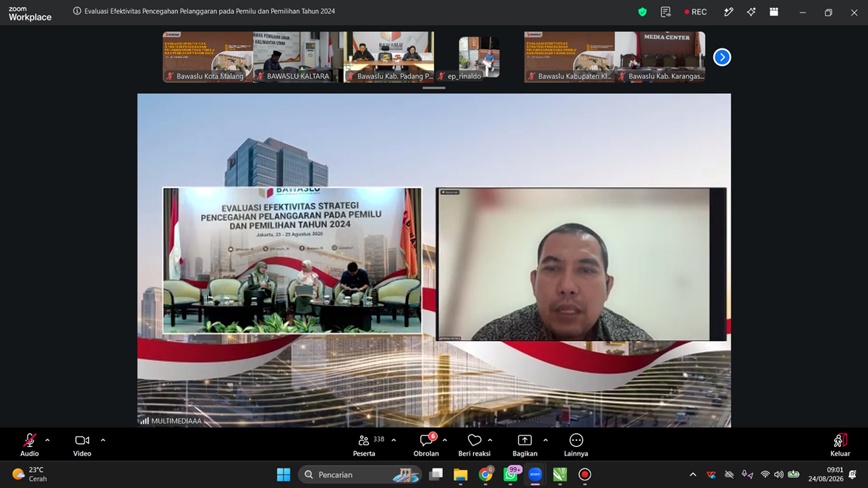Open the green striped app in taskbar
868x488 pixels.
coord(560,474)
